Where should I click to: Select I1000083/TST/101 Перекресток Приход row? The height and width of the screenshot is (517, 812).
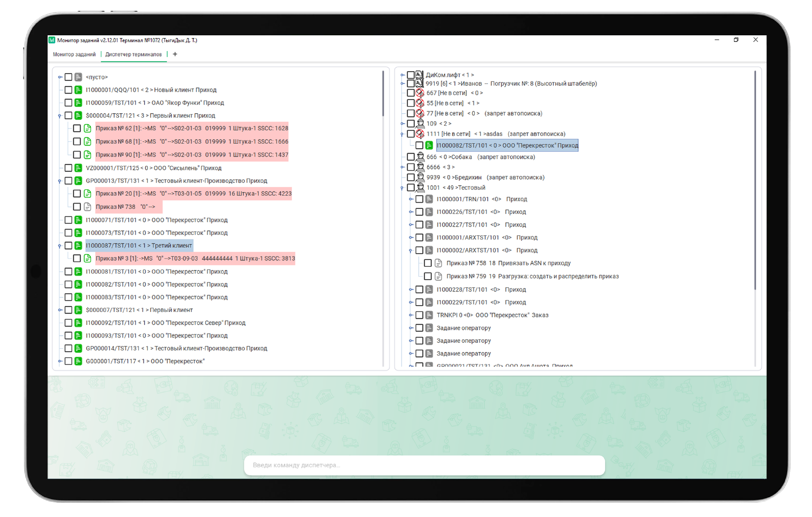(157, 297)
